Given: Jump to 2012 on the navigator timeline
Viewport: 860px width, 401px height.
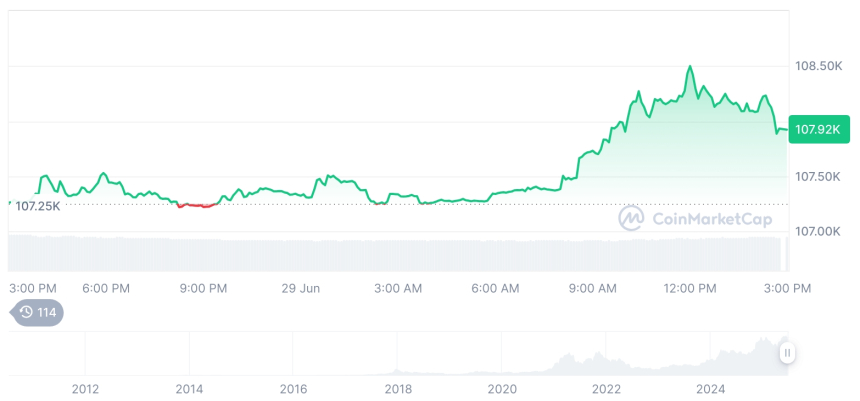Looking at the screenshot, I should (x=85, y=388).
